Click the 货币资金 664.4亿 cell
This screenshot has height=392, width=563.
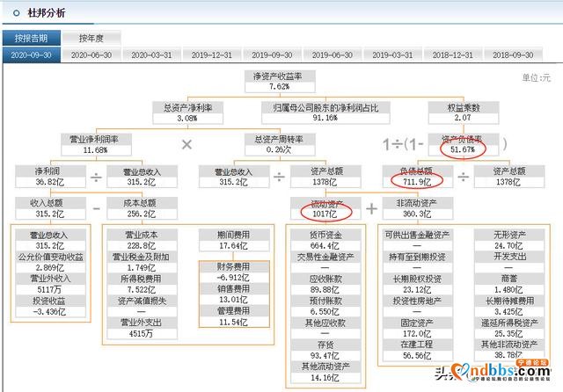pyautogui.click(x=325, y=240)
